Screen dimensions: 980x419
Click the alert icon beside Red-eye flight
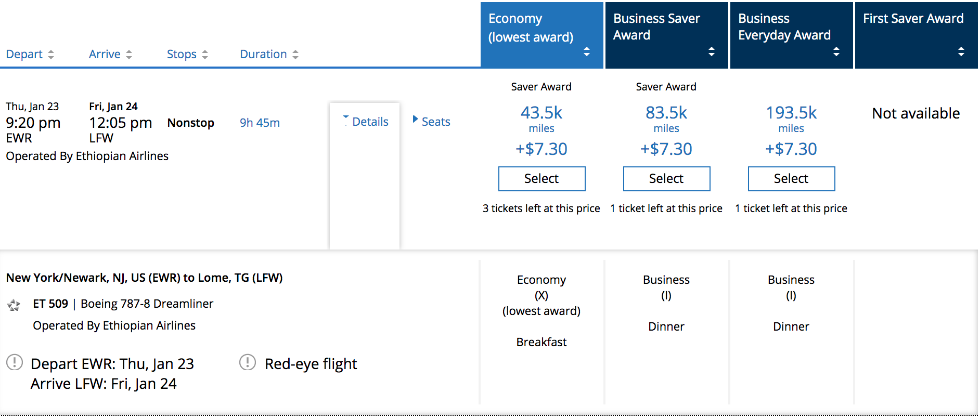pos(248,362)
